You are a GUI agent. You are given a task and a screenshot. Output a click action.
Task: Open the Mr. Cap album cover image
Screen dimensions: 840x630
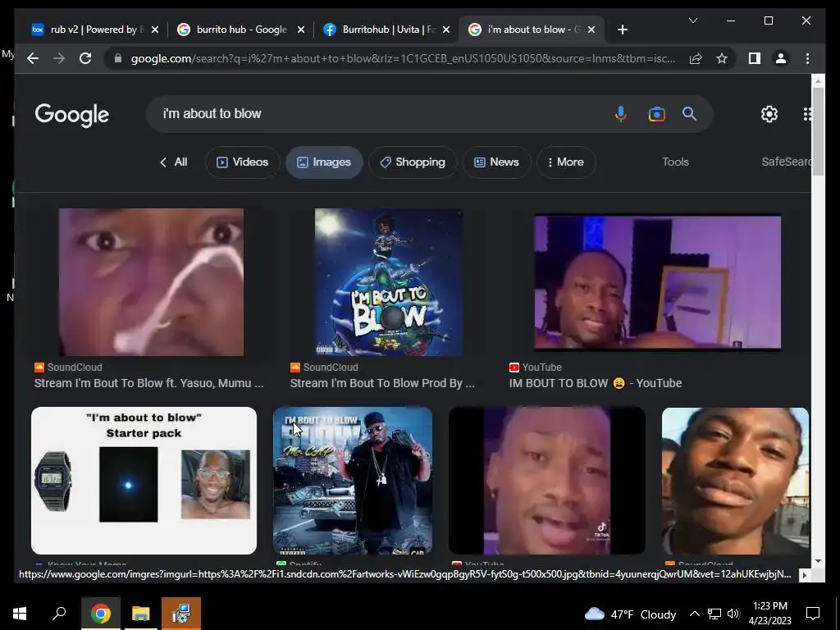click(353, 481)
